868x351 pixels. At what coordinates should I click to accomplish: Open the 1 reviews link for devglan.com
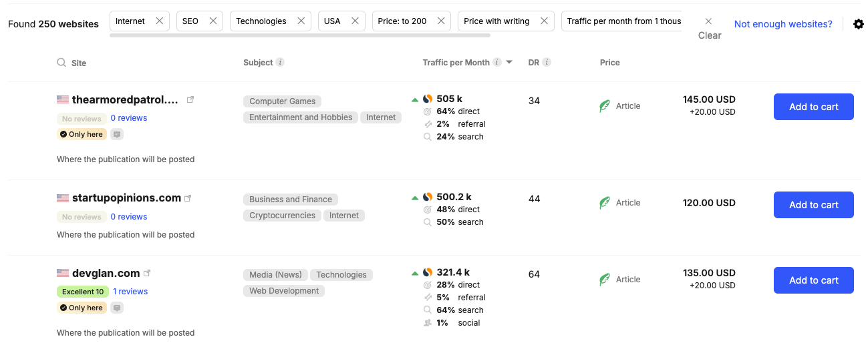(130, 292)
